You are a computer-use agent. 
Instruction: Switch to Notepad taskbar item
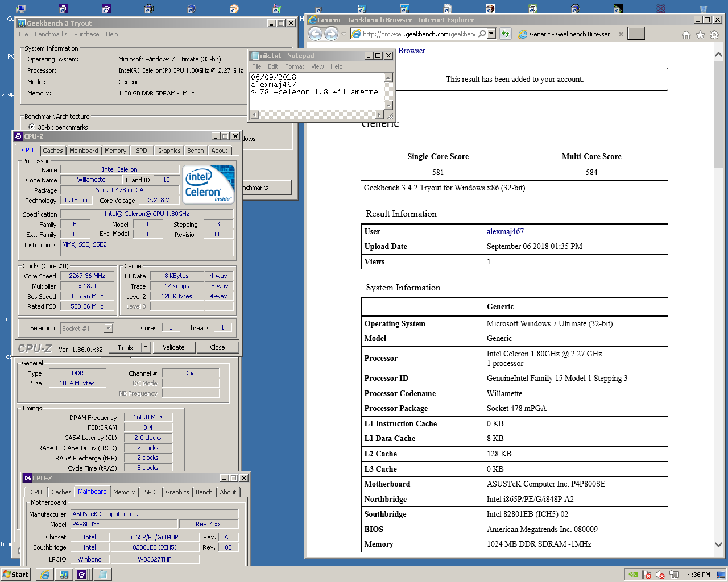[103, 575]
